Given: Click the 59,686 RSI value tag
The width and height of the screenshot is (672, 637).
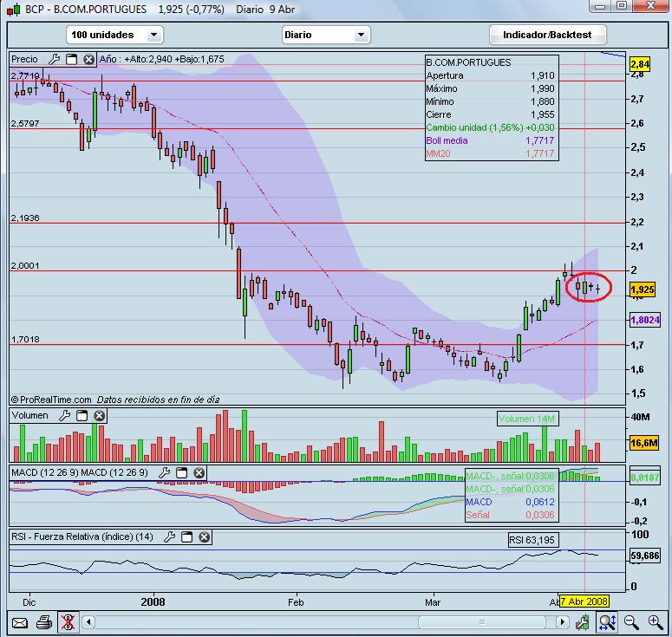Looking at the screenshot, I should tap(644, 556).
